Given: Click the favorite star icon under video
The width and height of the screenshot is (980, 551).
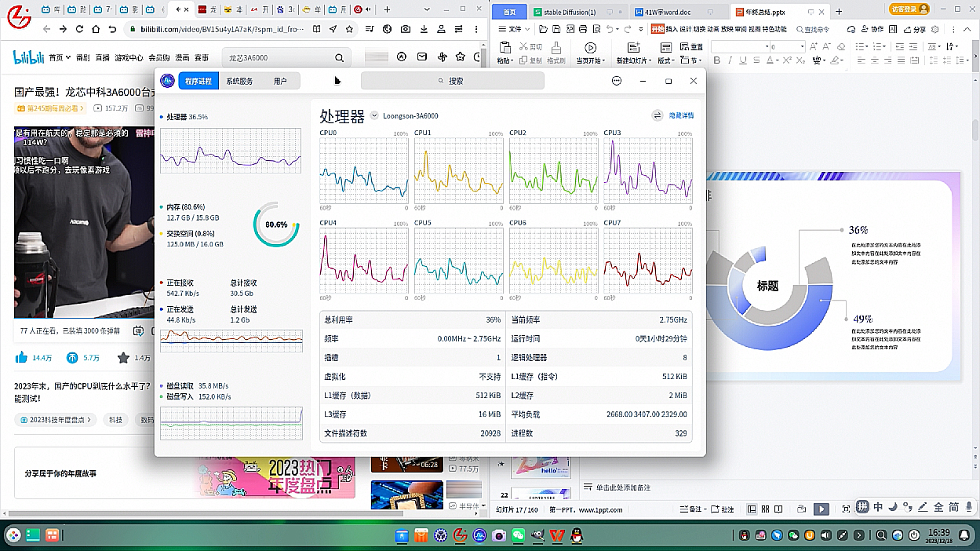Looking at the screenshot, I should 123,358.
